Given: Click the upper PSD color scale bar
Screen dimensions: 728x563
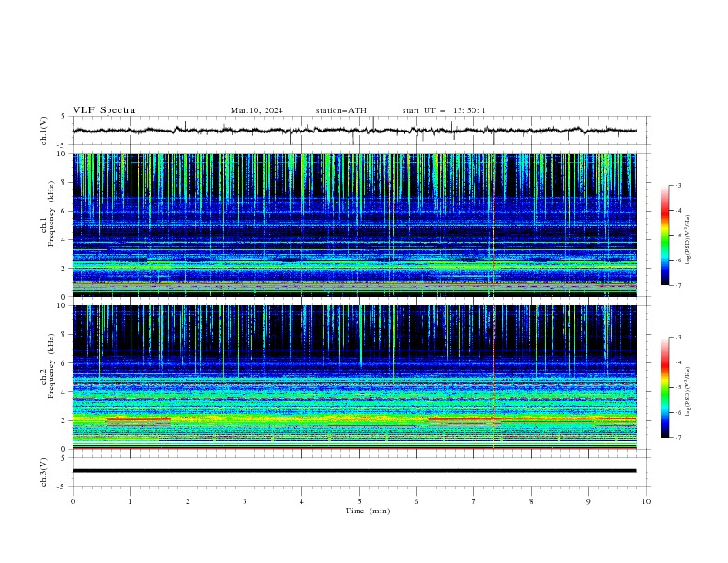Looking at the screenshot, I should (665, 236).
